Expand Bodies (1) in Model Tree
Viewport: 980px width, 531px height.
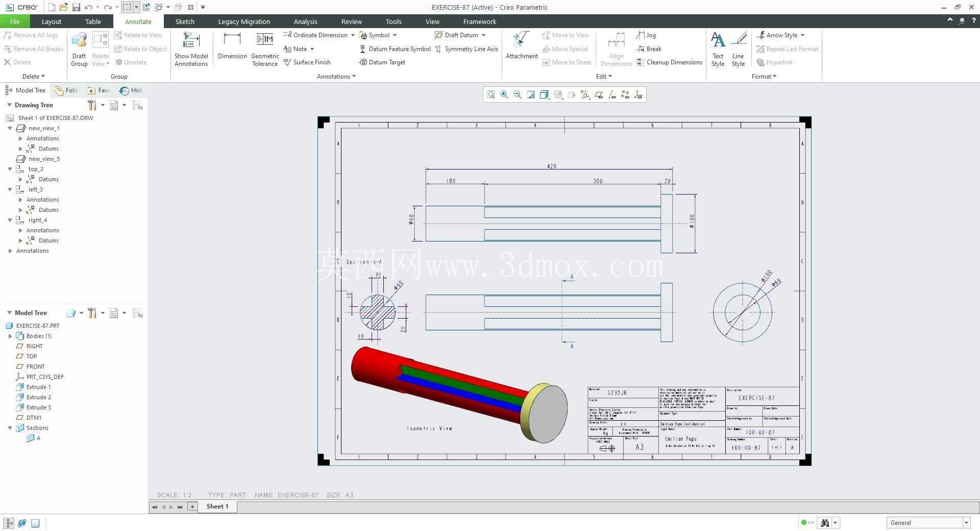coord(10,336)
